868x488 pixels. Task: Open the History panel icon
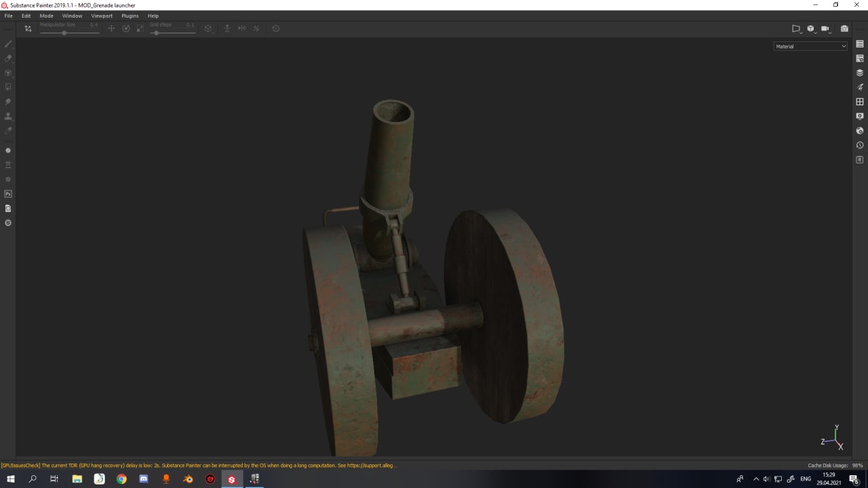coord(860,145)
